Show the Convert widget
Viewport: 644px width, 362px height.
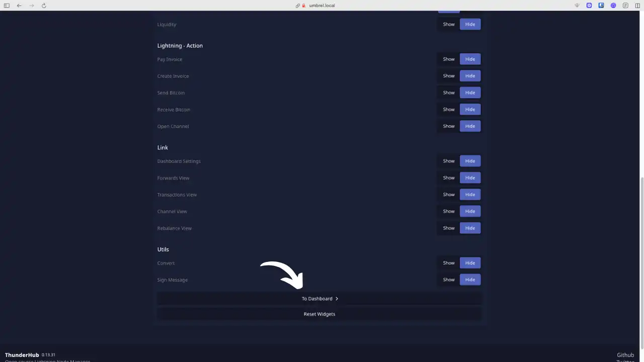point(449,263)
